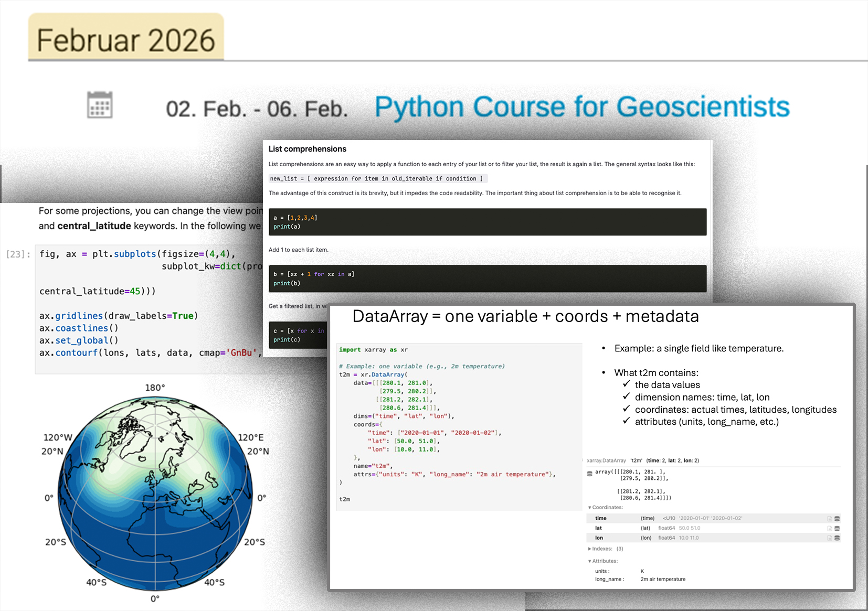
Task: Click the database icon on the lat coordinate row
Action: tap(837, 528)
